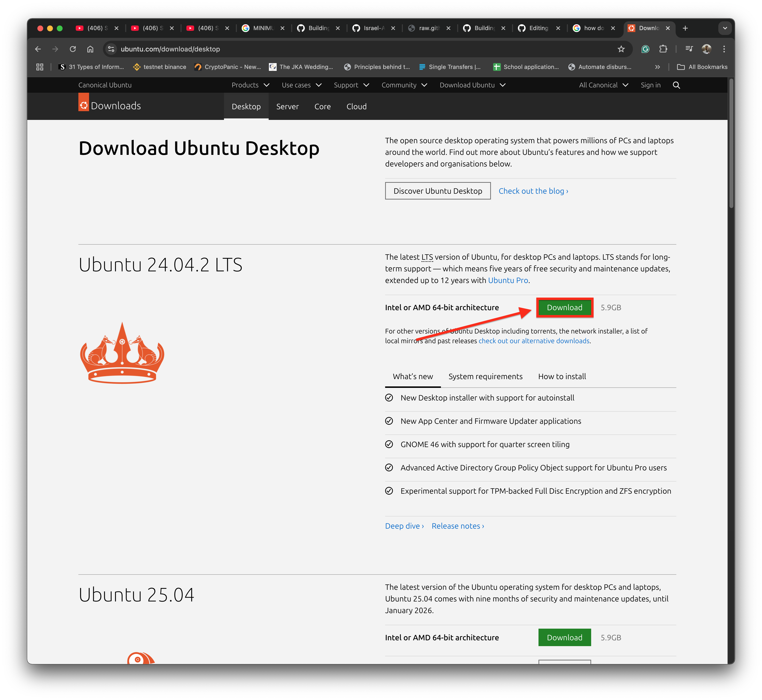Switch to System requirements tab
762x700 pixels.
(485, 376)
